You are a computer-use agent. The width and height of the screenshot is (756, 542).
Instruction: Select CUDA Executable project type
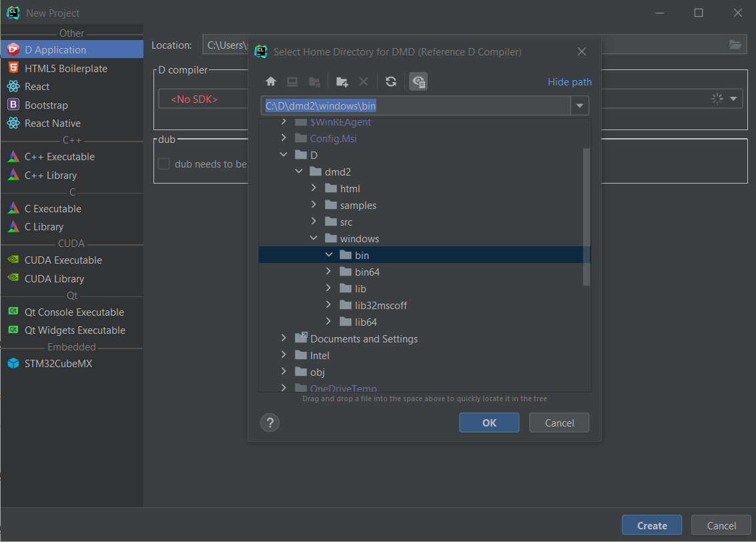click(72, 260)
